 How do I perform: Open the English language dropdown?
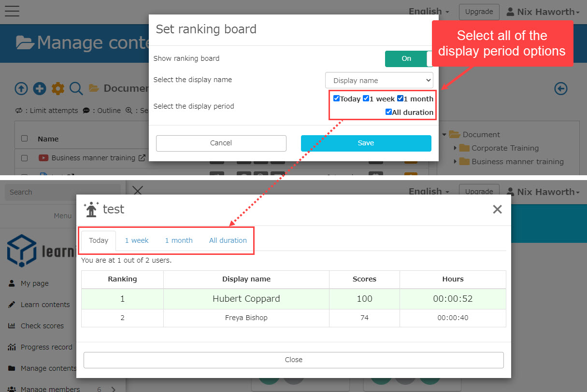[x=429, y=12]
